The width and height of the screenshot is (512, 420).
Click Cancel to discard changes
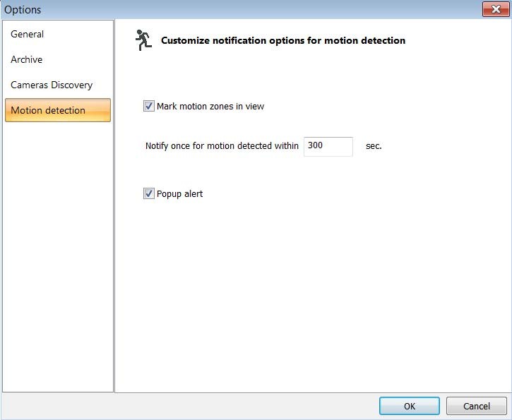(x=477, y=406)
